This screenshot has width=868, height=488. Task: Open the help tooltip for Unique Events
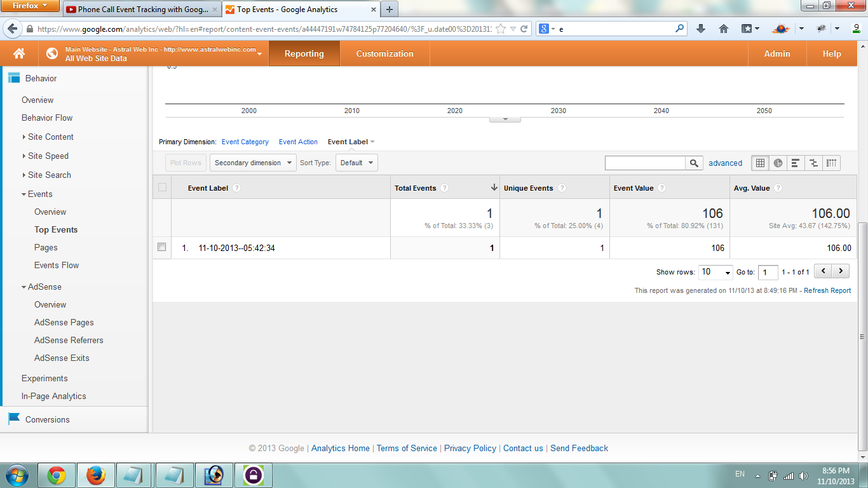(562, 188)
